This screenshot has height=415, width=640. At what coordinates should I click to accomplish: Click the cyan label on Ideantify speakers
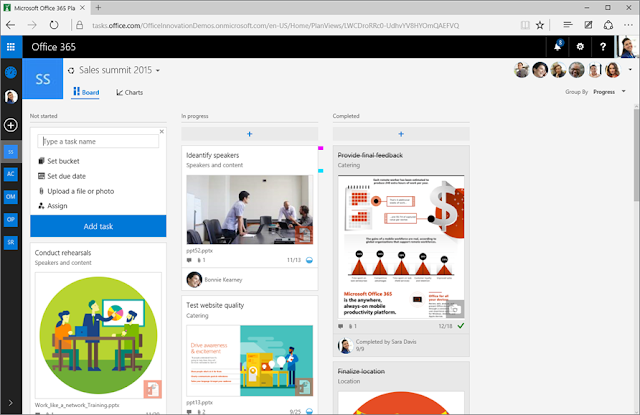point(321,171)
